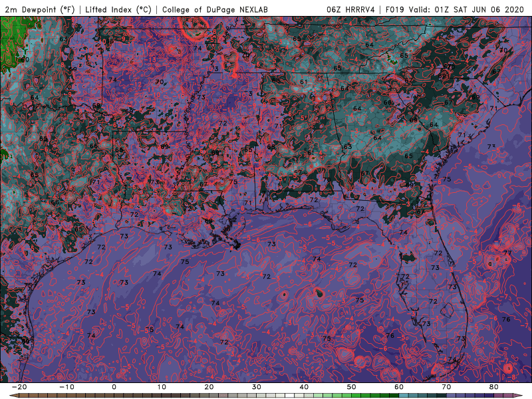Click the "College of DuPage NEXLAB" label
Image resolution: width=532 pixels, height=399 pixels.
point(215,10)
